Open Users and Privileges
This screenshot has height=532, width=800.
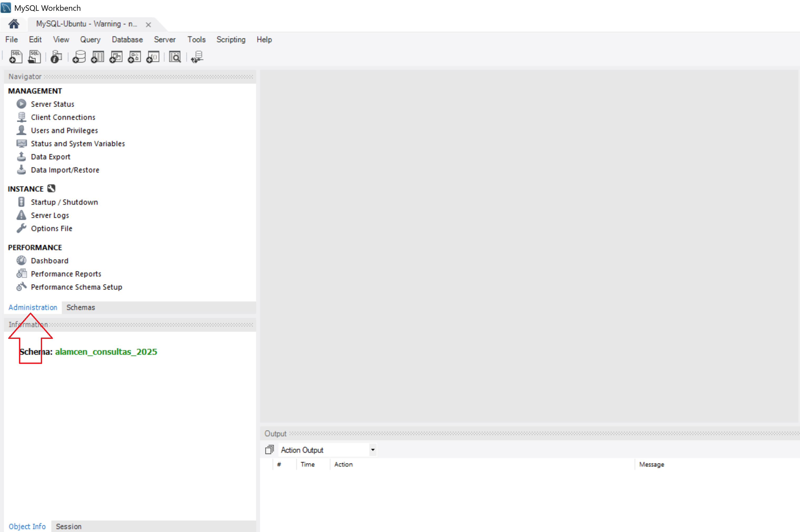(x=64, y=131)
